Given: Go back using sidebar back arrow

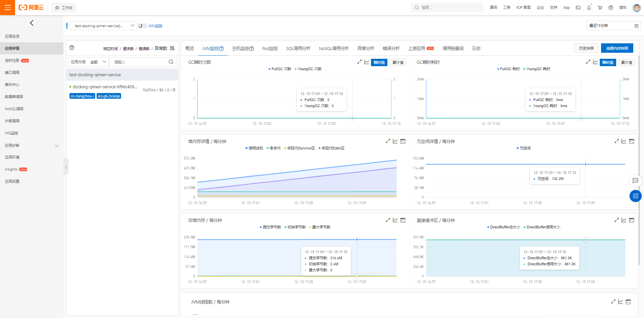Looking at the screenshot, I should pos(32,23).
